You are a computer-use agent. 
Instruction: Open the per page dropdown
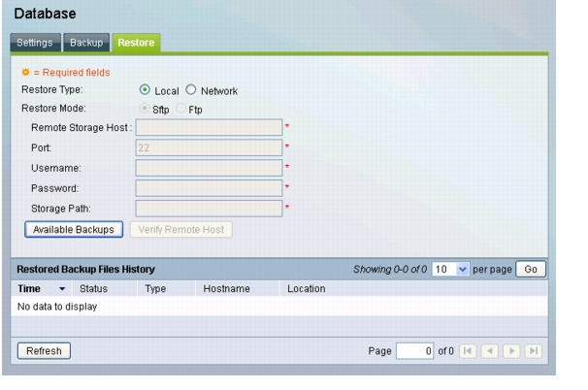click(450, 270)
